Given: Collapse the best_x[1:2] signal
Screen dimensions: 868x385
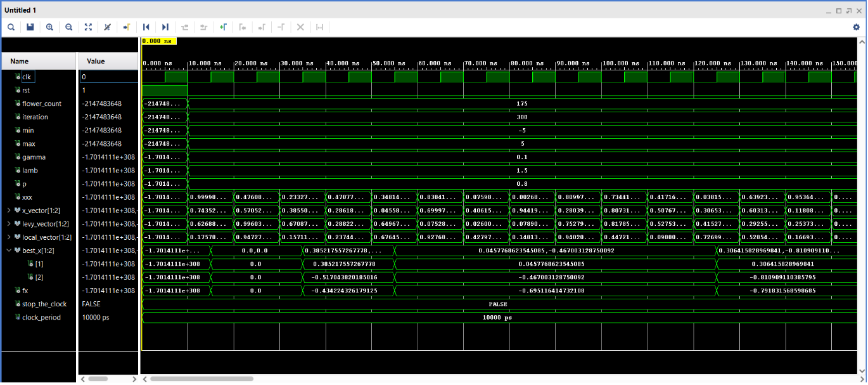Looking at the screenshot, I should click(x=9, y=250).
